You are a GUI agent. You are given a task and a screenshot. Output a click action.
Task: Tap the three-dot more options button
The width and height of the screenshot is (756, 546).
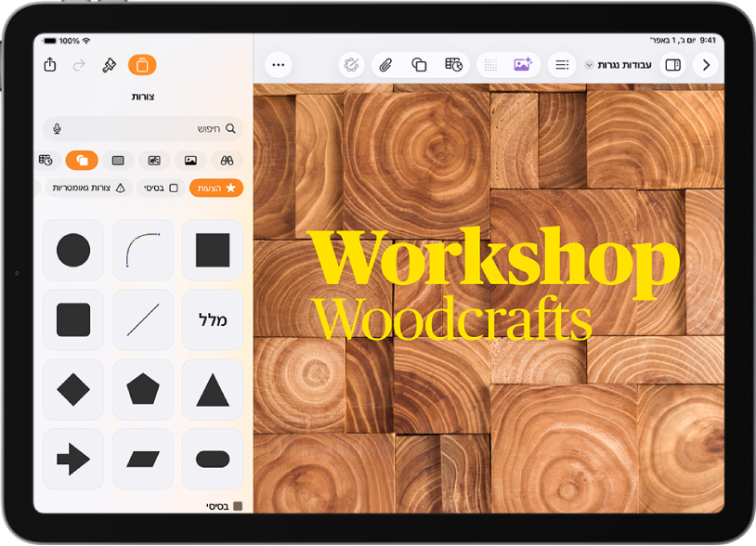click(x=279, y=65)
